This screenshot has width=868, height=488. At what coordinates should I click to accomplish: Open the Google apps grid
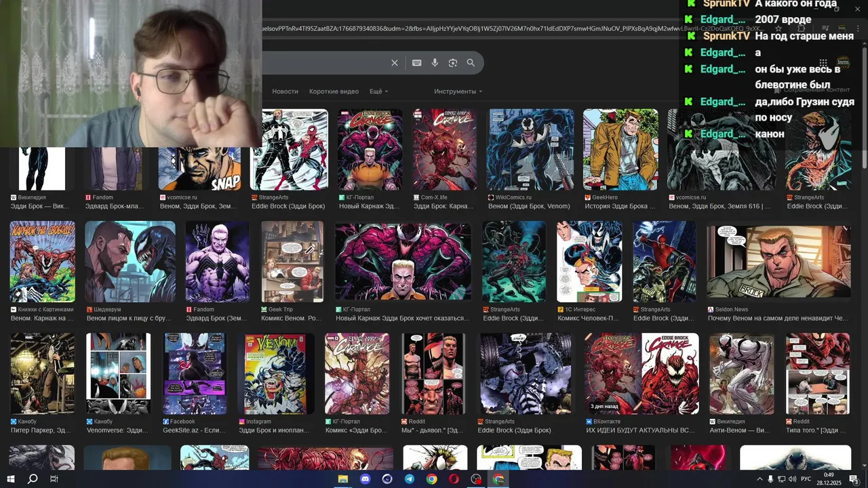coord(823,63)
